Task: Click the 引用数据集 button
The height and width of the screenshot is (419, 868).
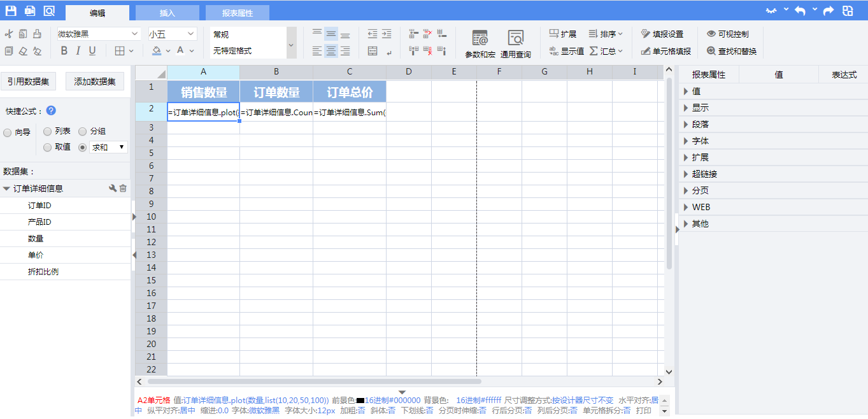Action: coord(28,82)
